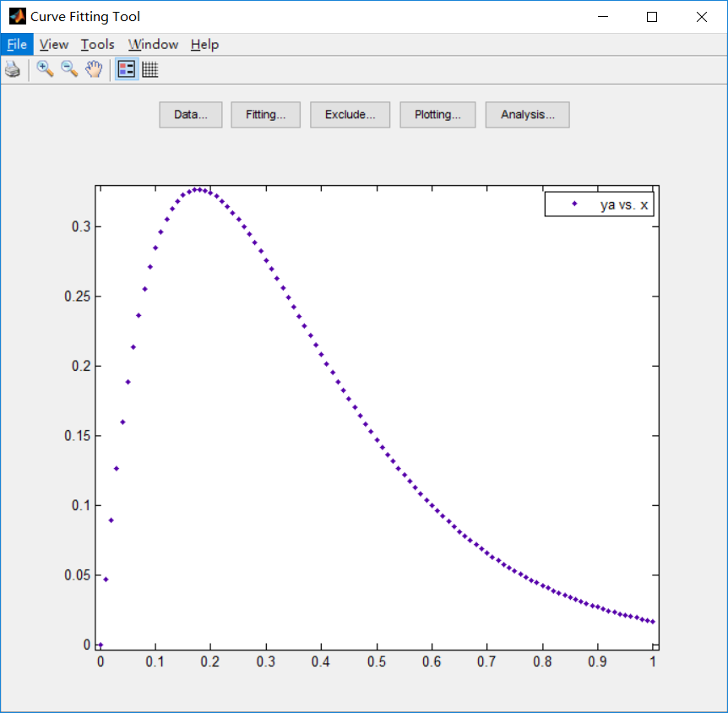This screenshot has width=728, height=713.
Task: Open the Tools menu
Action: point(97,44)
